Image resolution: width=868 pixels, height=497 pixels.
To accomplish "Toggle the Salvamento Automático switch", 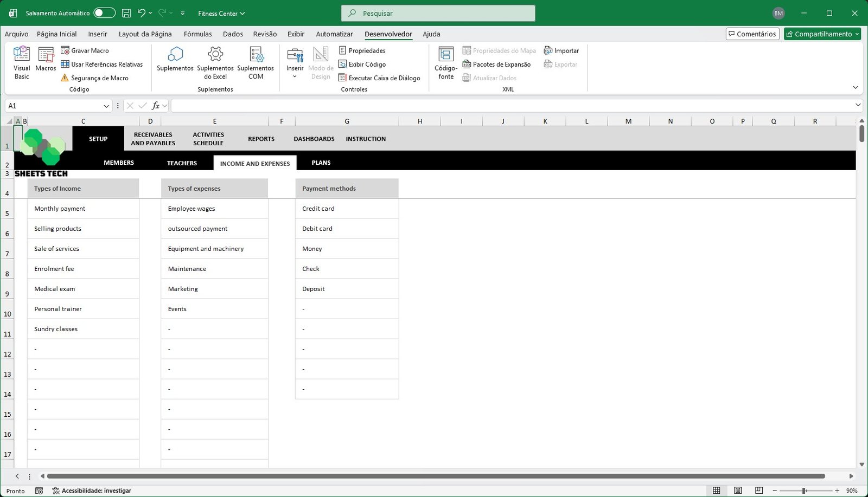I will (104, 13).
